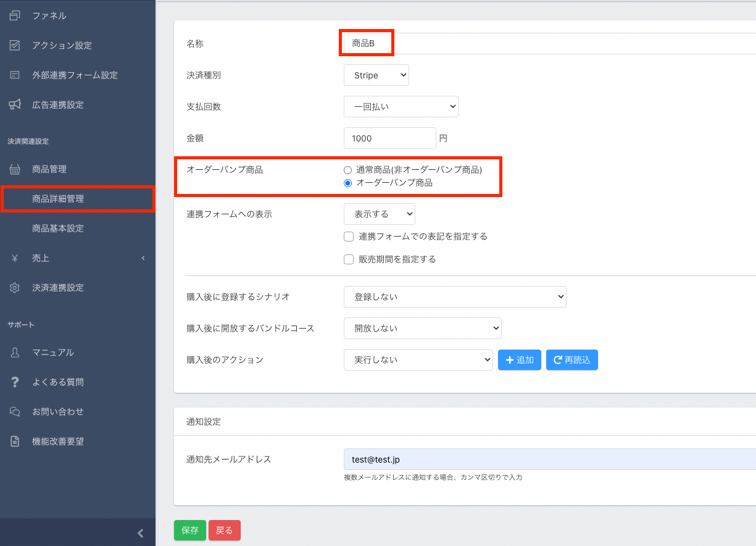The image size is (756, 546).
Task: Enable 連携フォームでの表記を指定する checkbox
Action: [349, 237]
